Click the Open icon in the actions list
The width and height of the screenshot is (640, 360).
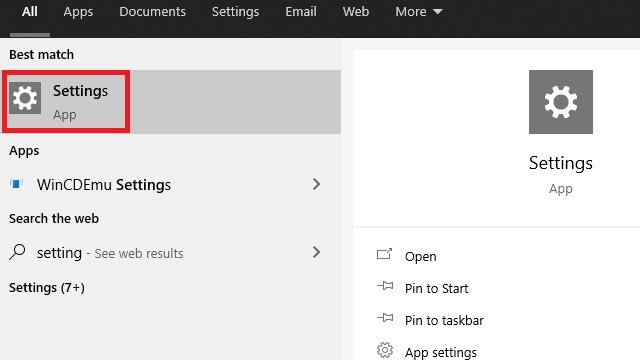click(x=384, y=254)
